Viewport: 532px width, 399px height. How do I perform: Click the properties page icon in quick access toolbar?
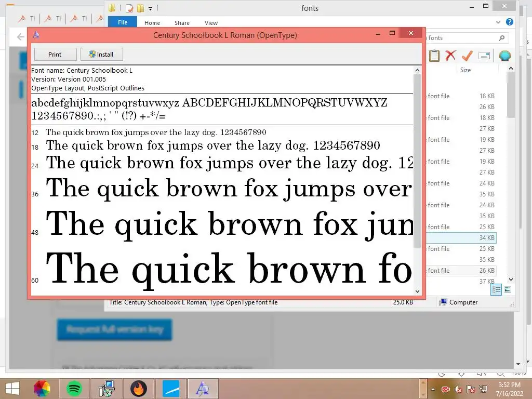click(x=129, y=8)
